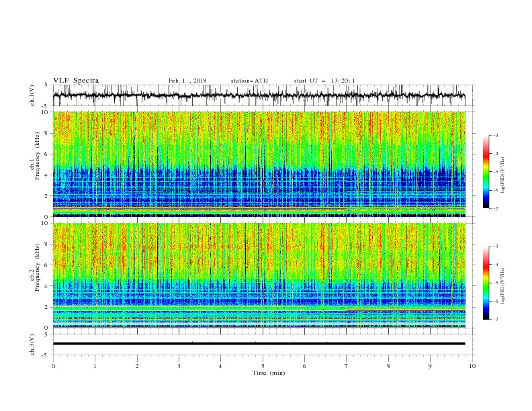The image size is (532, 411).
Task: Click the ch.1 spectrogram plot area
Action: tap(259, 164)
